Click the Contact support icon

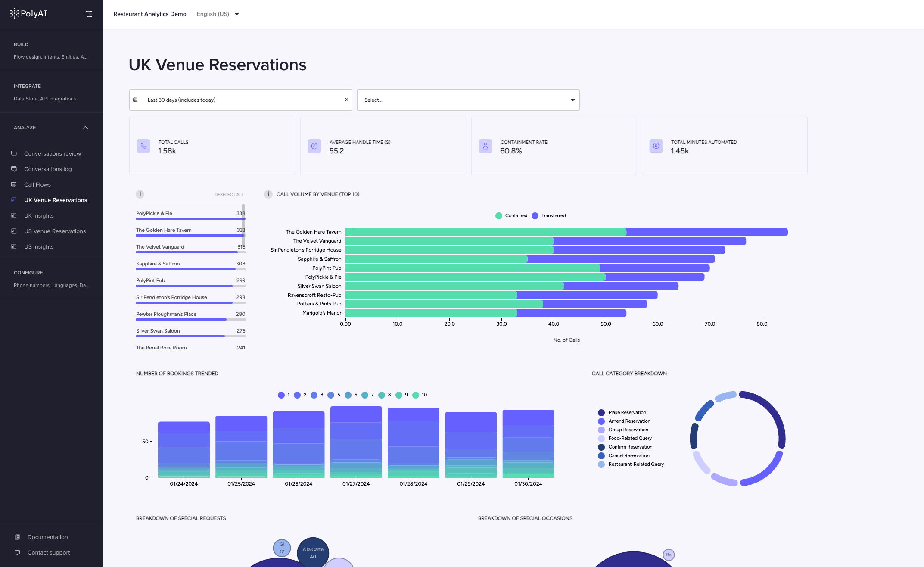click(x=17, y=552)
